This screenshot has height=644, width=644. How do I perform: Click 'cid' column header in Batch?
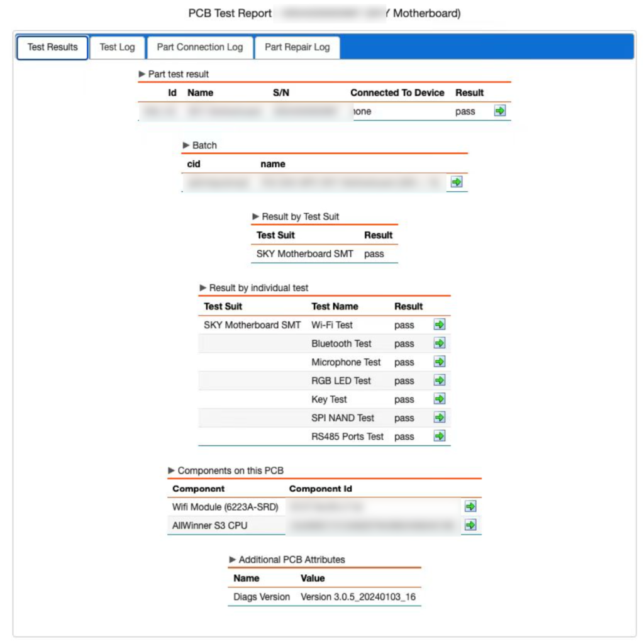pos(194,164)
